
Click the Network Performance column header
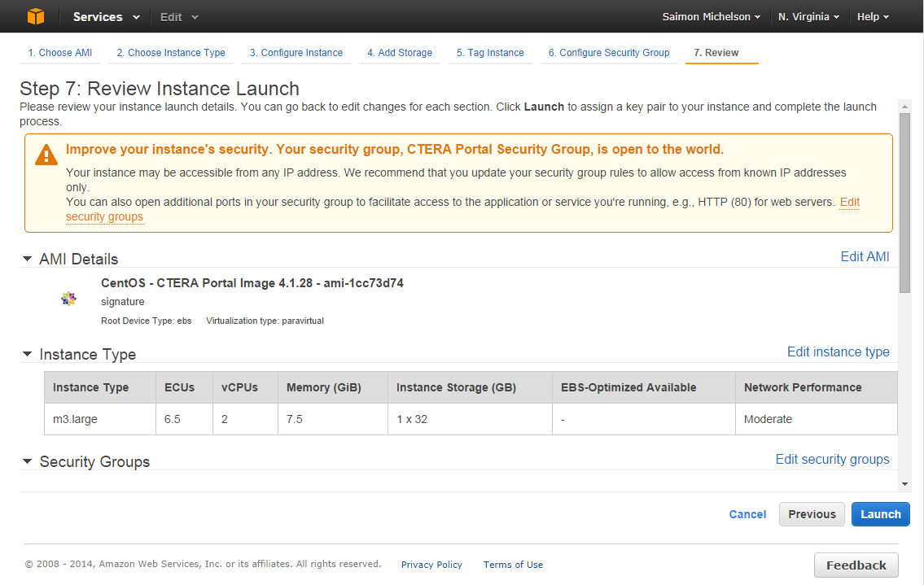coord(817,387)
